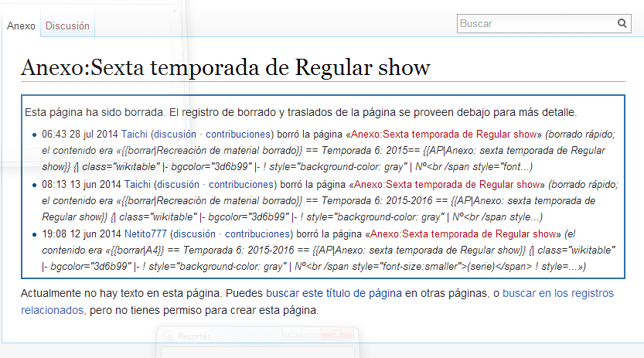
Task: Follow 'buscar en los registros relacionados' link
Action: (557, 293)
